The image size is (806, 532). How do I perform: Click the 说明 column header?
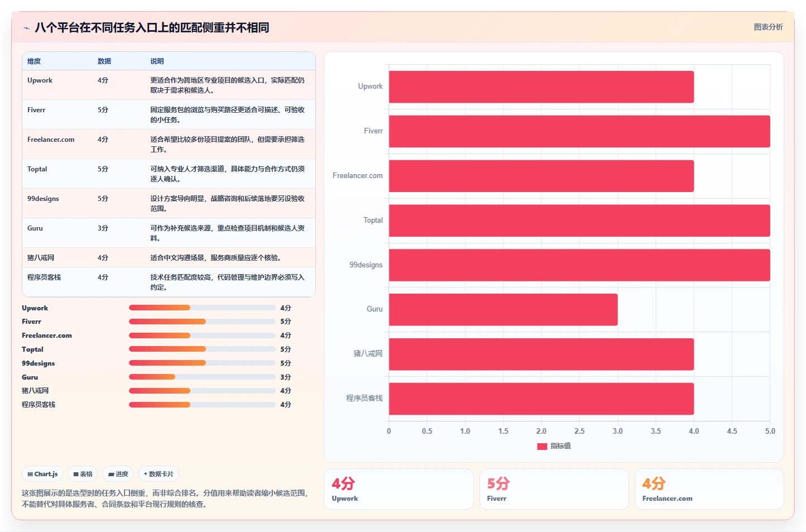coord(157,61)
